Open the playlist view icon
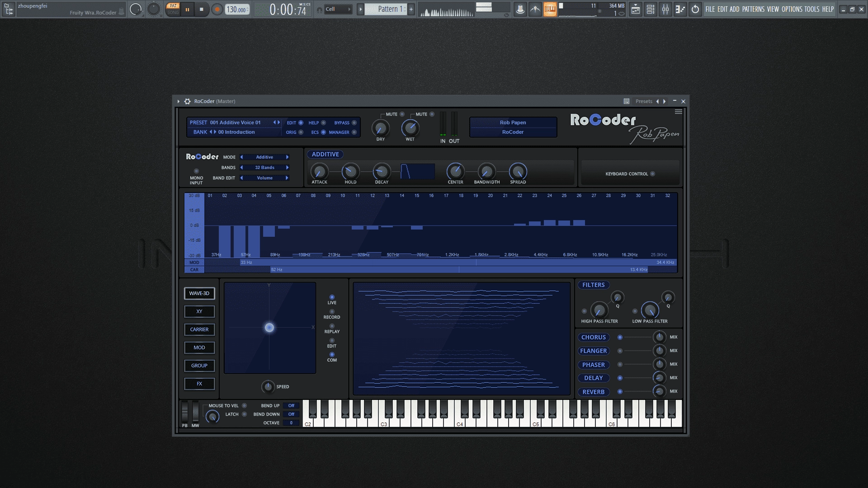 tap(636, 9)
